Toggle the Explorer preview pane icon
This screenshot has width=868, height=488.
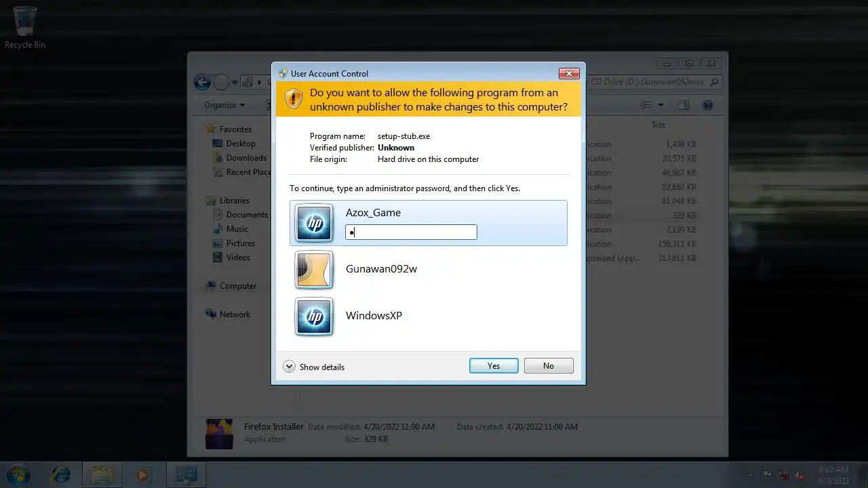pos(684,105)
